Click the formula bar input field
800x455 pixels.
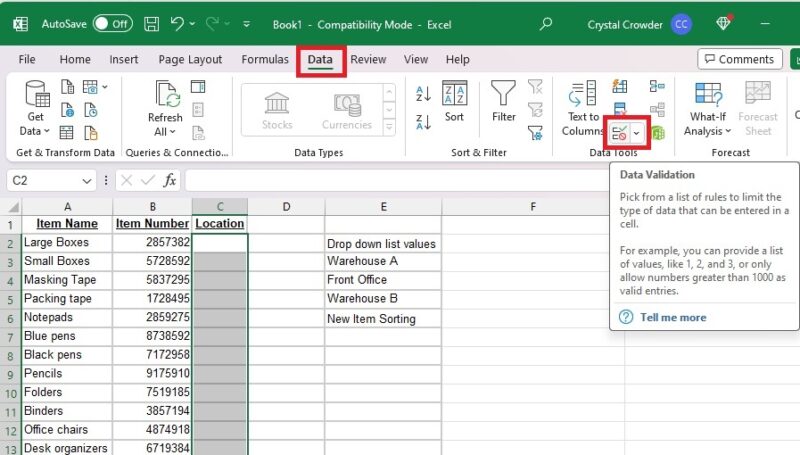(396, 180)
